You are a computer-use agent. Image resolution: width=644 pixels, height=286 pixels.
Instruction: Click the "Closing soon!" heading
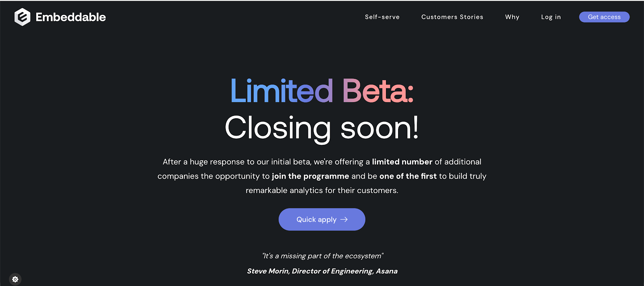(x=322, y=128)
